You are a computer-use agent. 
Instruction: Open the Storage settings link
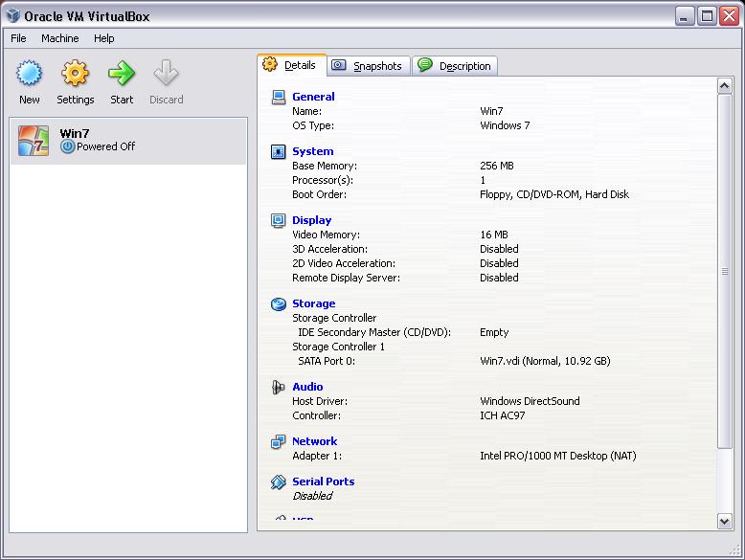(x=313, y=303)
